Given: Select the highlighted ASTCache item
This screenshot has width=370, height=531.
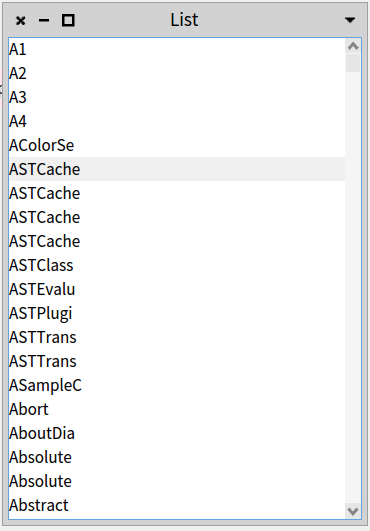Looking at the screenshot, I should [x=177, y=169].
